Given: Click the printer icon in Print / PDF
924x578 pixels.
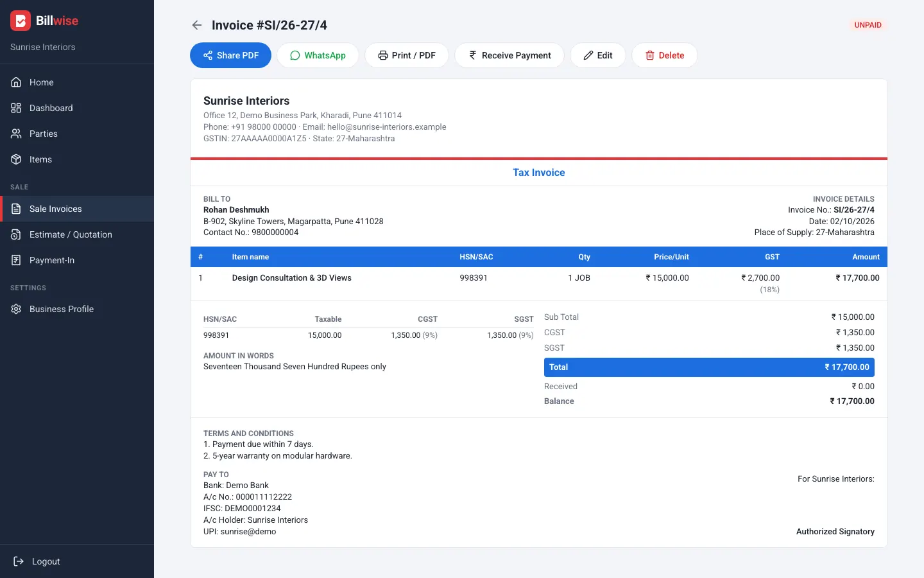Looking at the screenshot, I should pyautogui.click(x=383, y=55).
